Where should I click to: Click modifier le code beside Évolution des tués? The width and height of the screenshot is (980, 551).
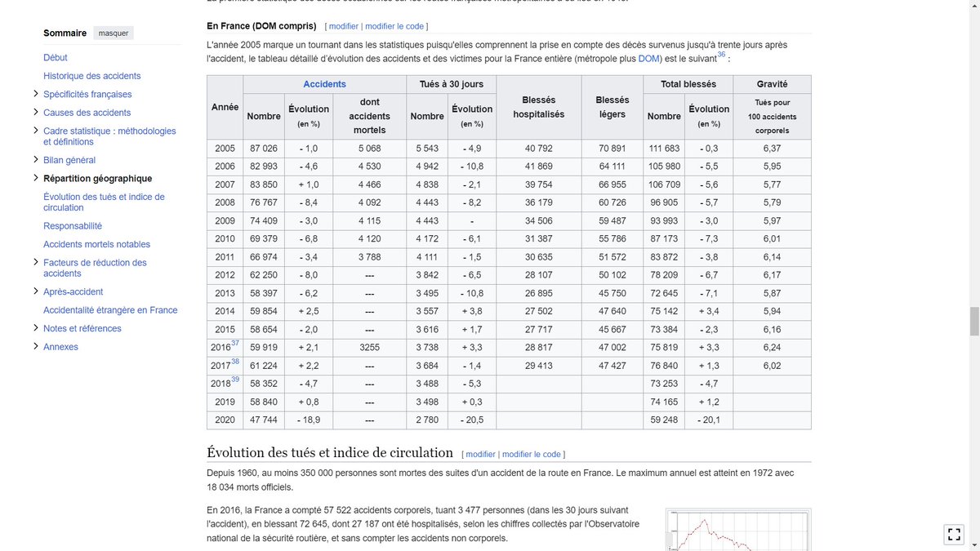(532, 454)
